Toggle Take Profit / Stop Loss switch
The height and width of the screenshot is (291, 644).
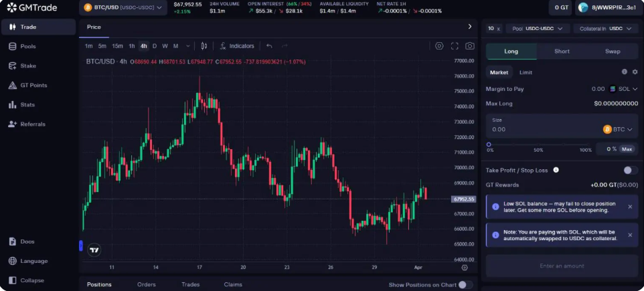pyautogui.click(x=631, y=170)
